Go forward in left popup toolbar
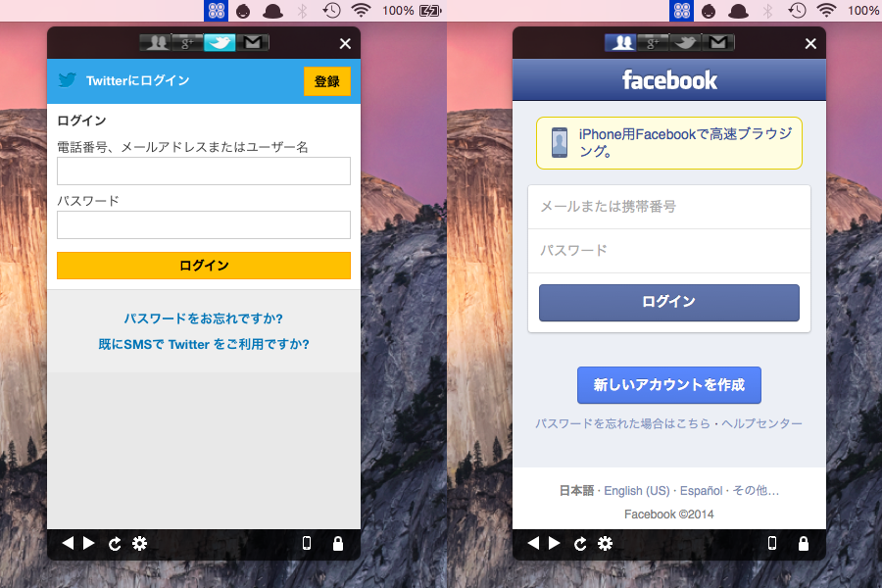The width and height of the screenshot is (882, 588). 89,543
